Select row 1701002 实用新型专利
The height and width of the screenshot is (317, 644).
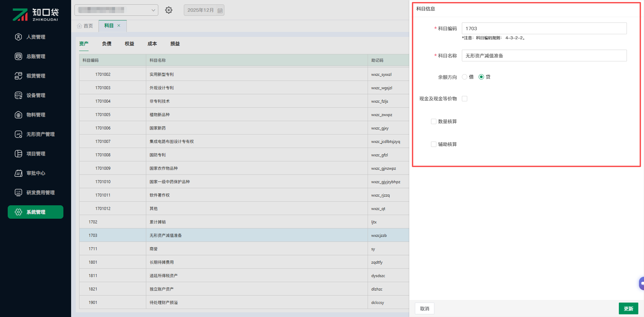click(x=244, y=74)
